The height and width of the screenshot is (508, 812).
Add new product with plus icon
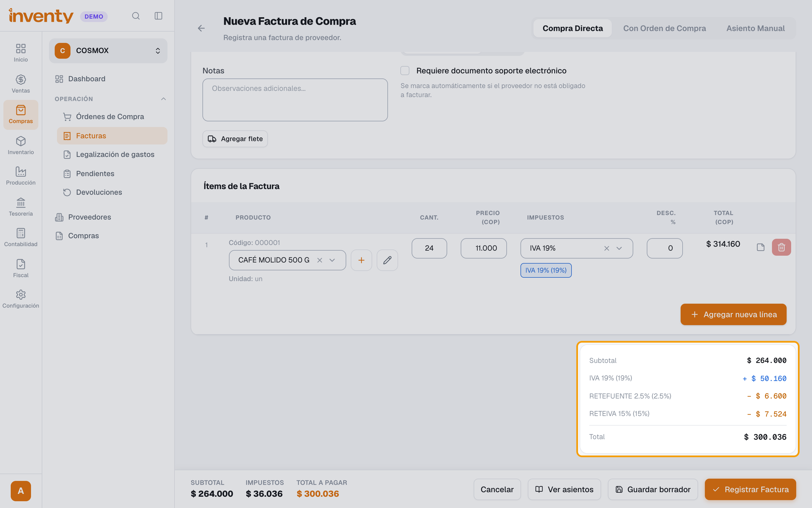(x=361, y=260)
